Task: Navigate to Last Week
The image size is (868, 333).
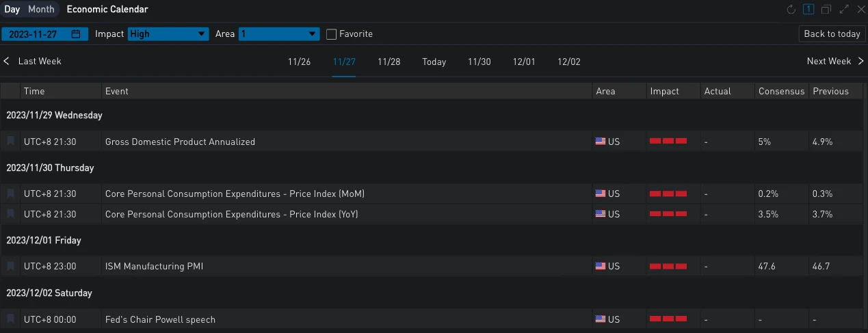Action: click(x=33, y=61)
